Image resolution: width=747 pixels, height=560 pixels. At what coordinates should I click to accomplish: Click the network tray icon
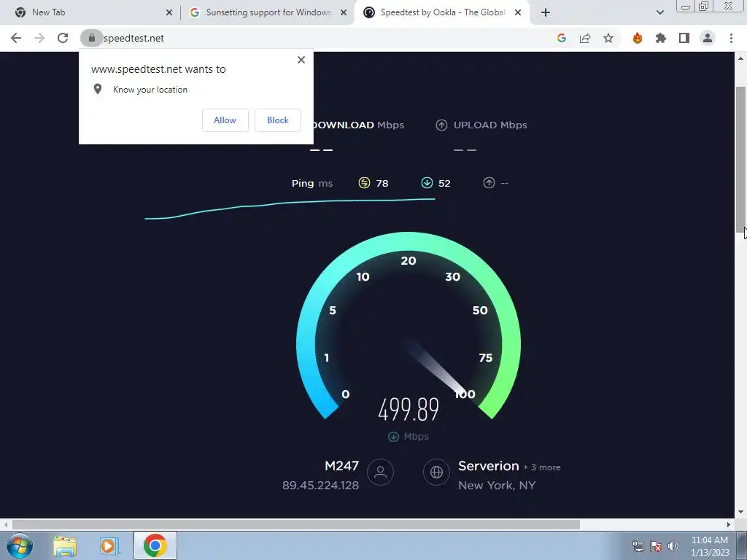pyautogui.click(x=638, y=546)
